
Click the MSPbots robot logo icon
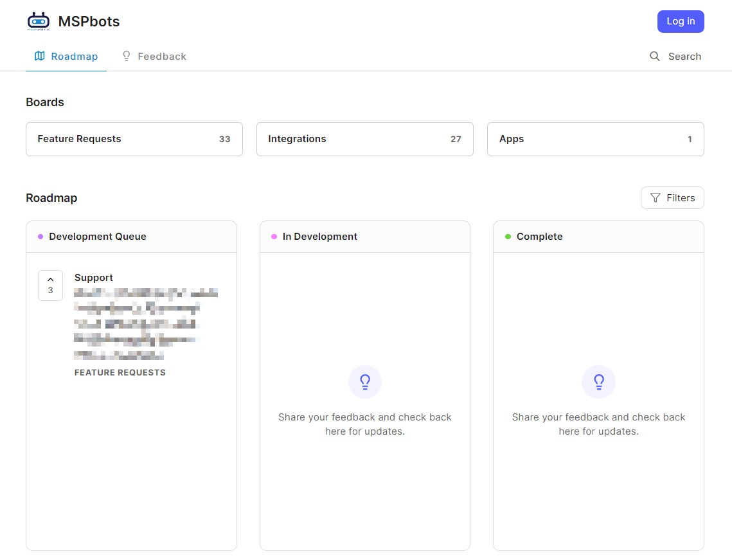[x=39, y=21]
